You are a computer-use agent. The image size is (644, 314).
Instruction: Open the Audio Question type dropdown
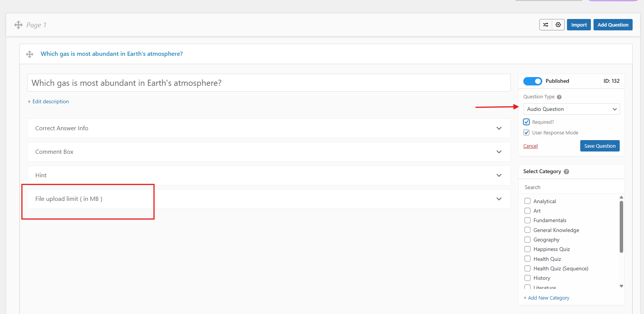click(572, 109)
